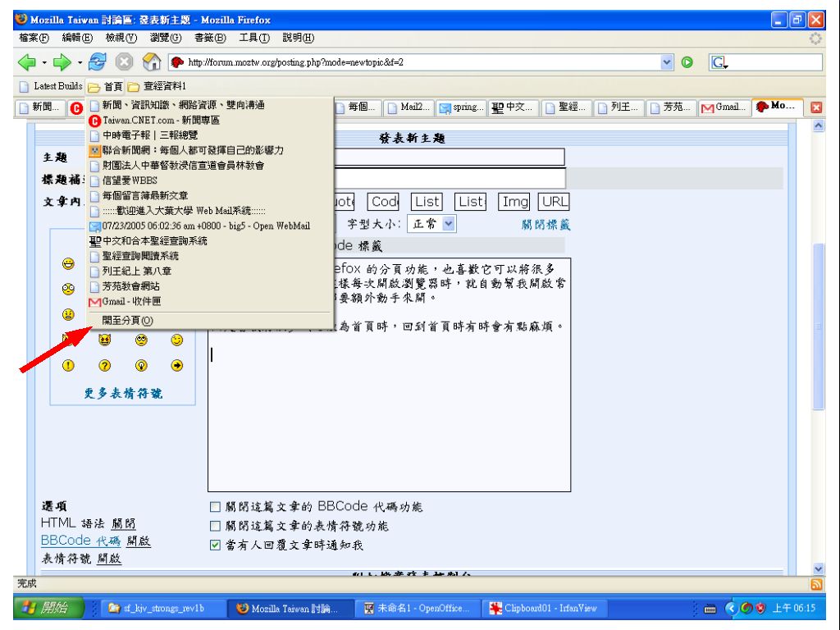Click the Code BBCode button
840x630 pixels.
[384, 202]
